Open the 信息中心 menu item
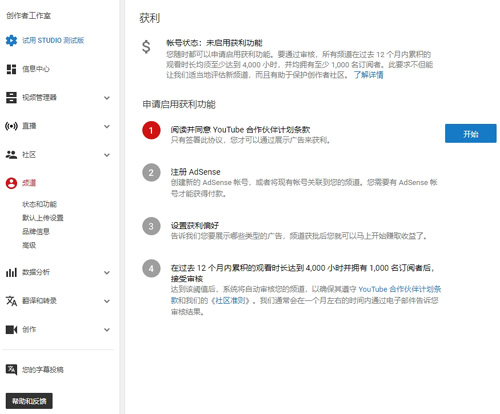Screen dimensions: 500x414 coord(36,69)
